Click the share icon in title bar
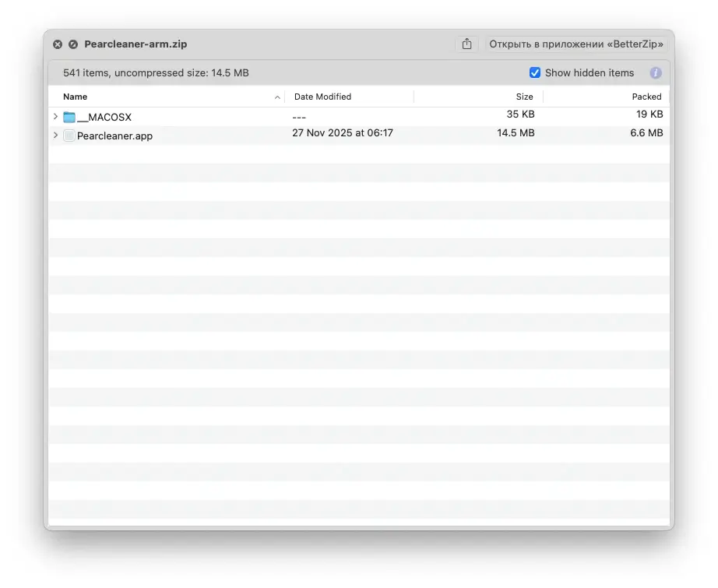718x588 pixels. pos(466,44)
